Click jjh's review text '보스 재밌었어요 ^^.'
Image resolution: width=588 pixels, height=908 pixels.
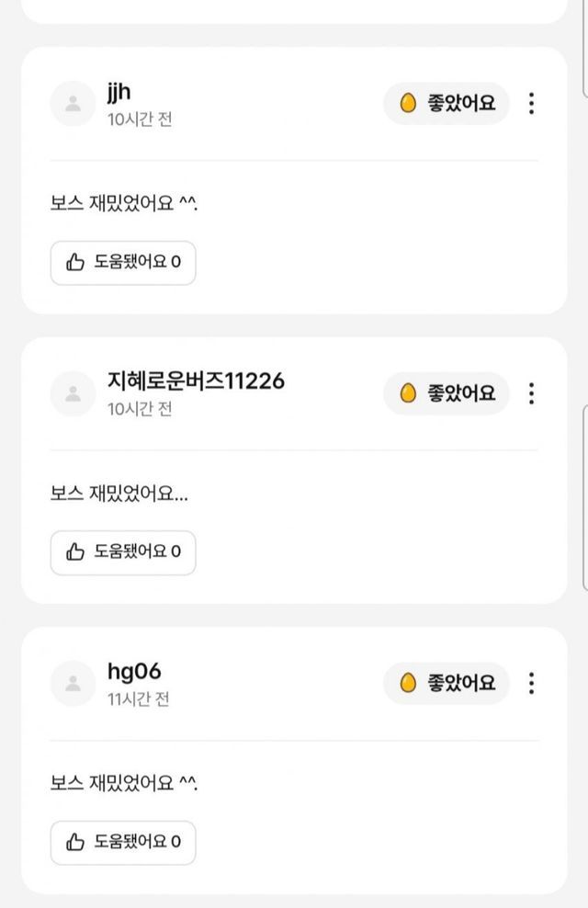pyautogui.click(x=124, y=203)
